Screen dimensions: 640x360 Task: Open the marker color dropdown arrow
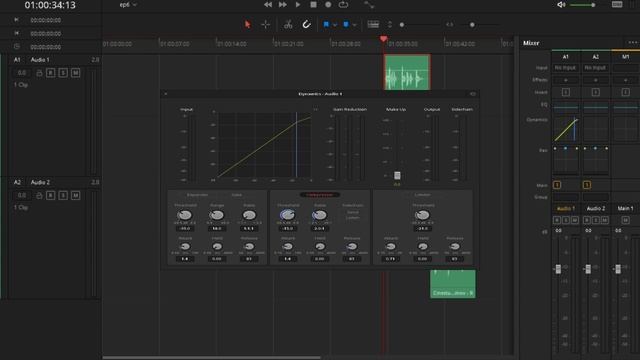point(354,25)
